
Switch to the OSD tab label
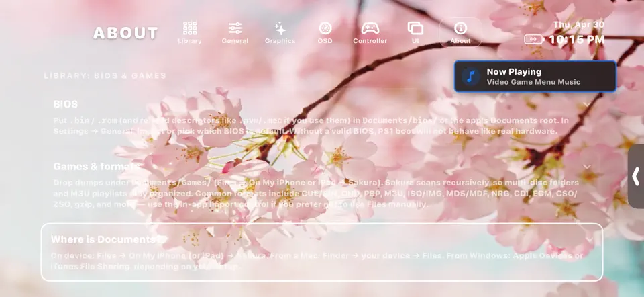(325, 41)
